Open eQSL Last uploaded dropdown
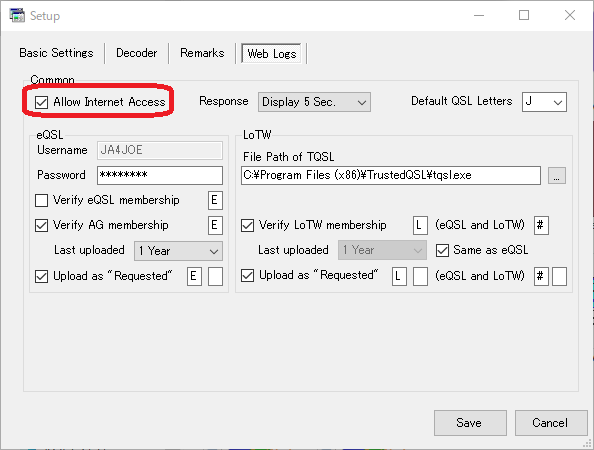Image resolution: width=594 pixels, height=450 pixels. (178, 251)
